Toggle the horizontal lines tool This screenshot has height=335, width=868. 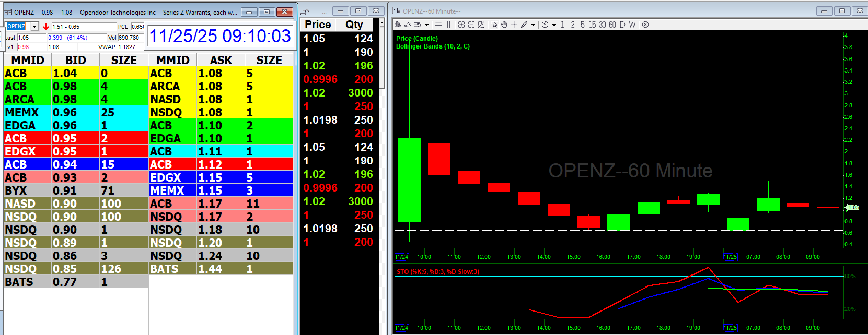[x=438, y=25]
